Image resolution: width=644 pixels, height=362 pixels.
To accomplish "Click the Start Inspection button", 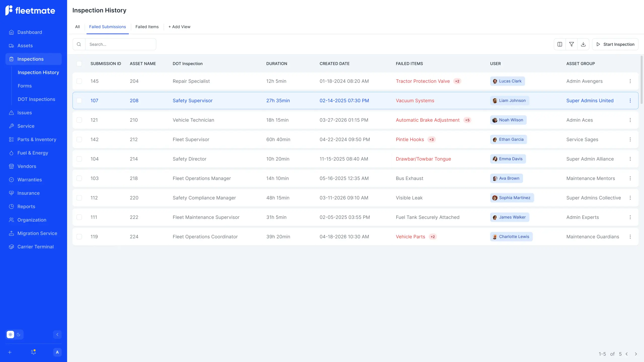I will [x=615, y=44].
